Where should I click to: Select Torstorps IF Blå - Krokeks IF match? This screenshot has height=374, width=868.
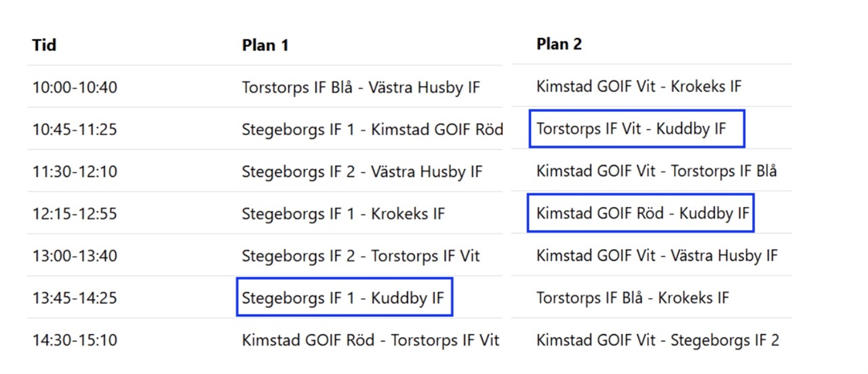tap(633, 297)
